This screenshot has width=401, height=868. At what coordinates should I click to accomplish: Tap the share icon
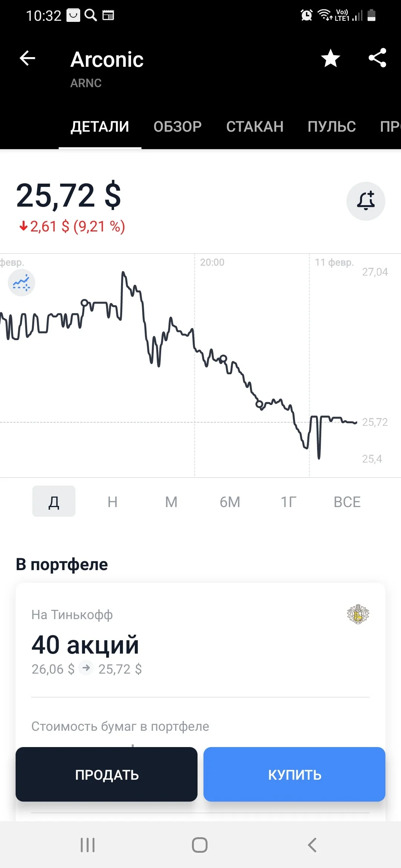click(378, 58)
